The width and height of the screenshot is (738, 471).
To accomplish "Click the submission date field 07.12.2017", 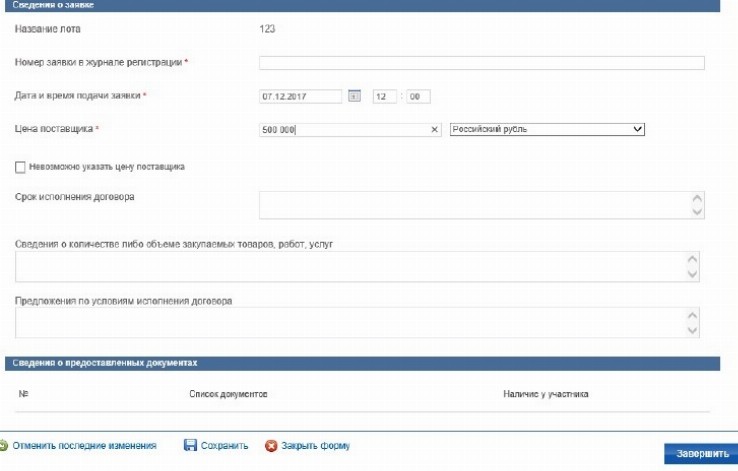I will 300,96.
